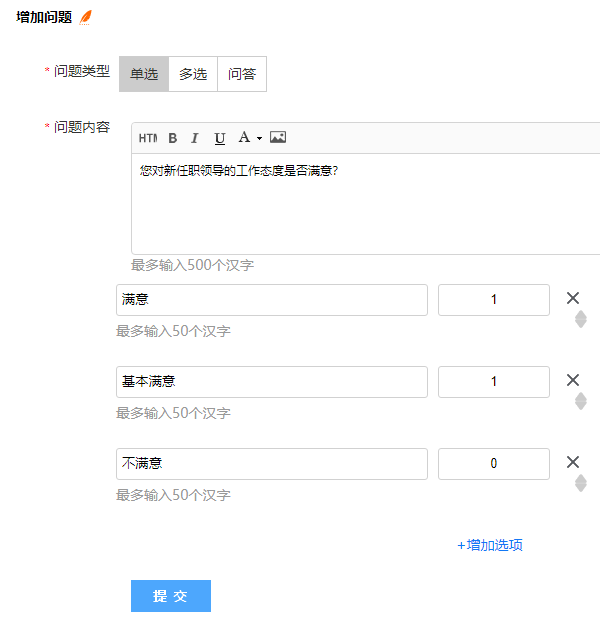
Task: Toggle bold formatting in editor toolbar
Action: click(172, 138)
